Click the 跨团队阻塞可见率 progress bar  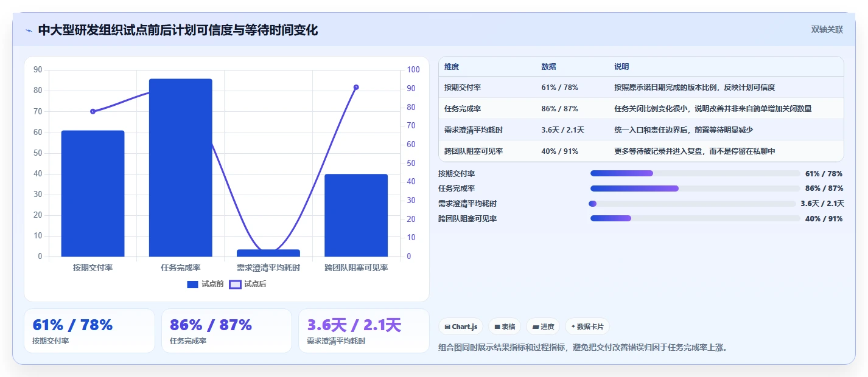point(695,218)
